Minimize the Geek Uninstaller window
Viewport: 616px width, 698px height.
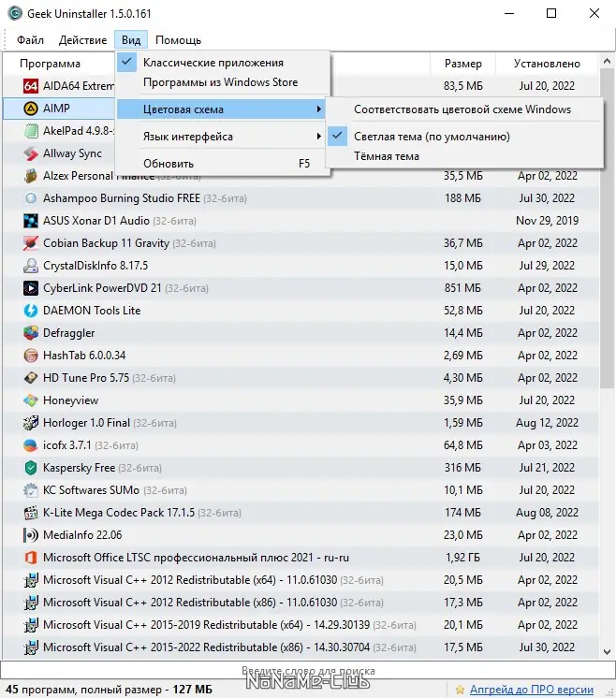509,13
